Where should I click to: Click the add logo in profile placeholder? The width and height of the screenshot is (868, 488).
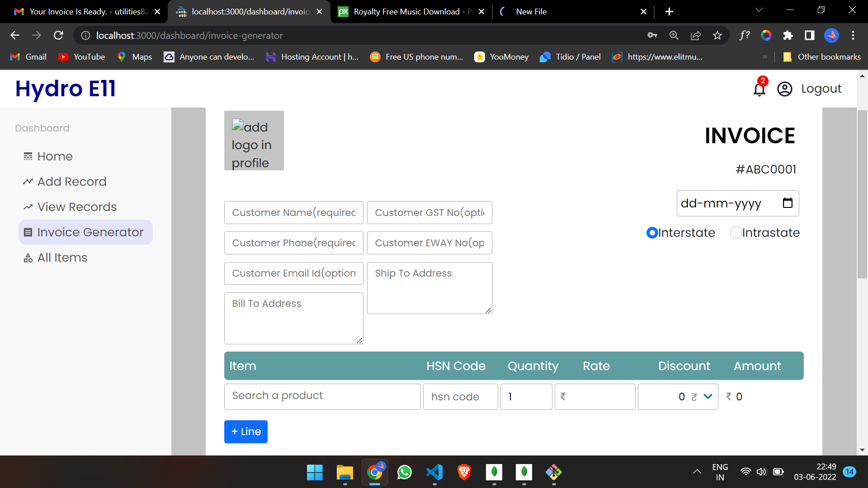(254, 141)
